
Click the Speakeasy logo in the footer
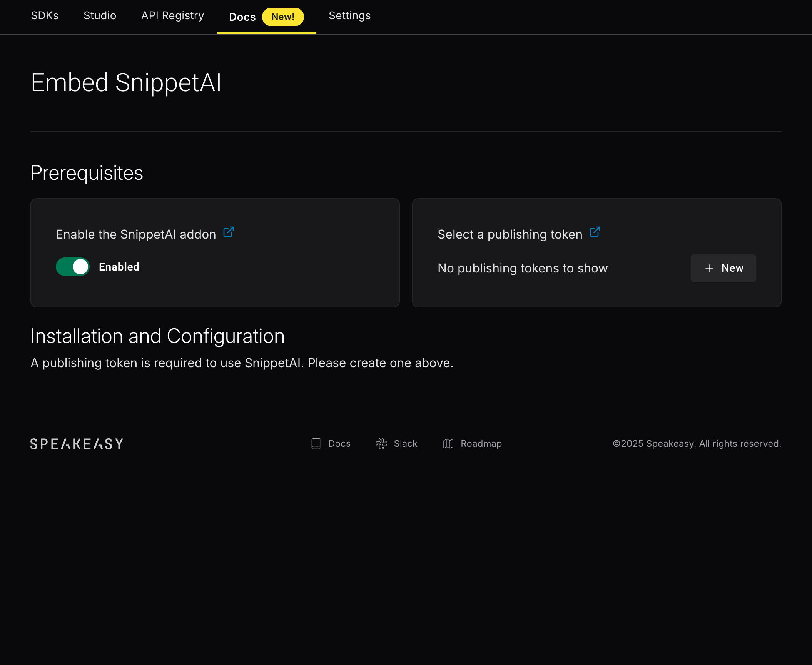(x=76, y=443)
